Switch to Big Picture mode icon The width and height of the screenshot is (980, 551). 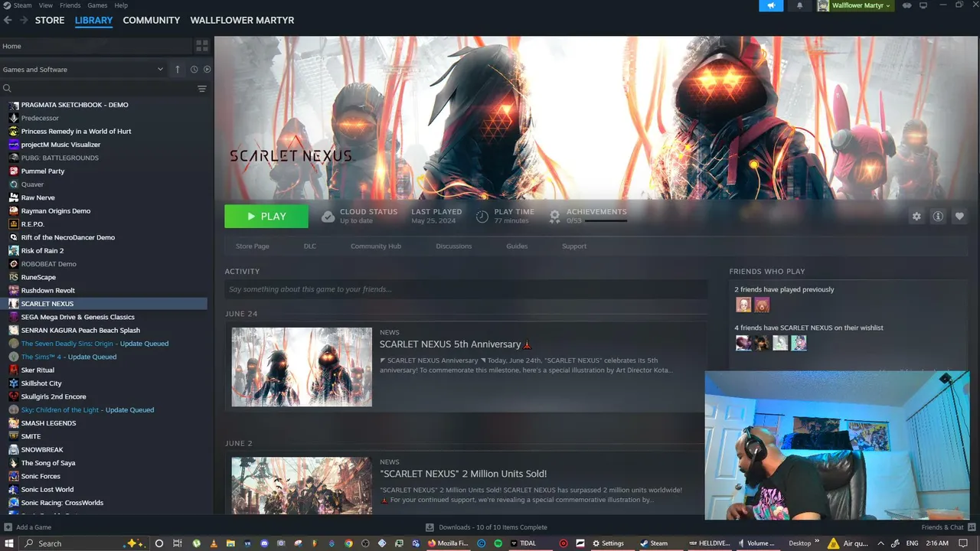pos(923,5)
